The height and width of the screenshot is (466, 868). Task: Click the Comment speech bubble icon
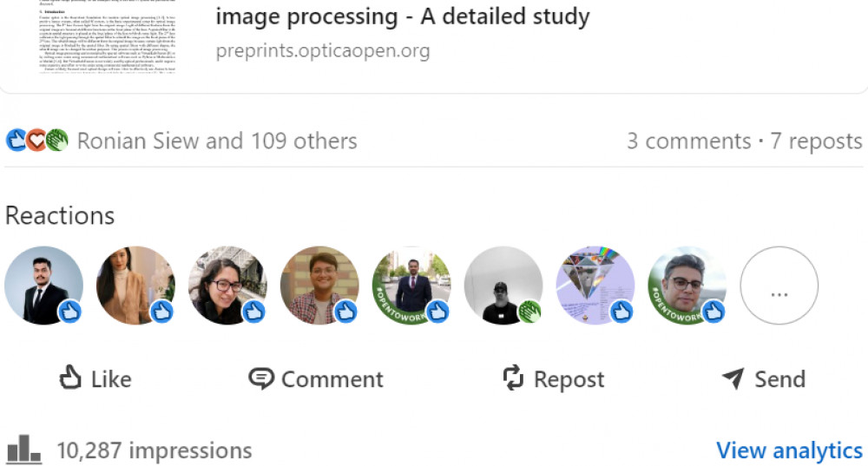pos(260,378)
